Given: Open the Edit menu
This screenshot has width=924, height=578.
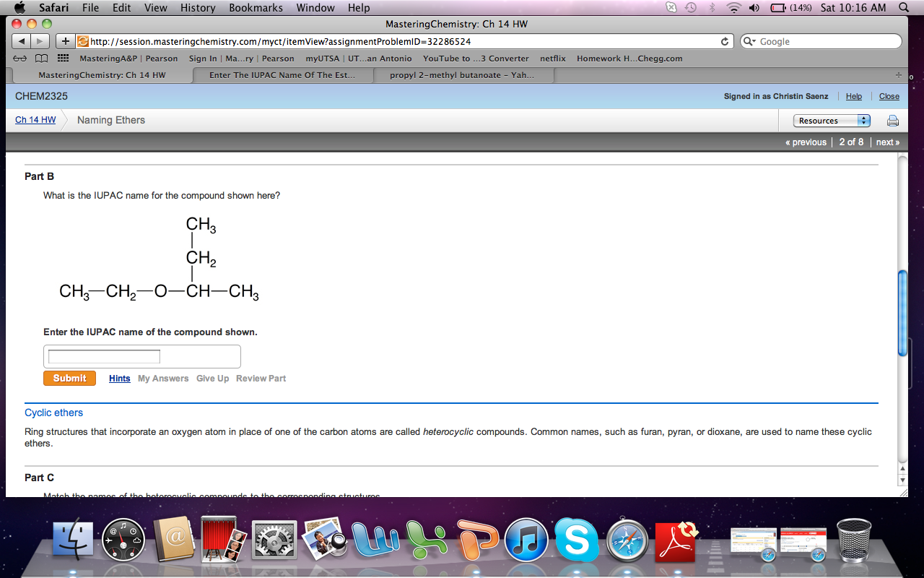Looking at the screenshot, I should (x=122, y=8).
